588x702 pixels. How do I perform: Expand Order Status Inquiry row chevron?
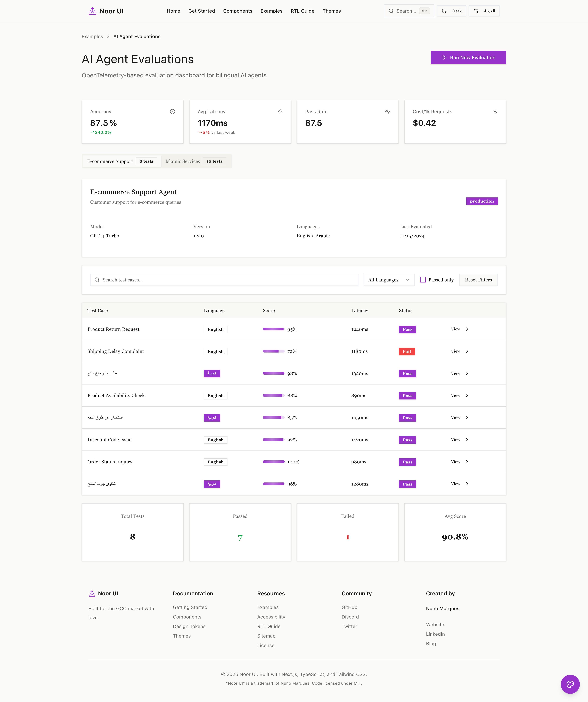click(467, 462)
